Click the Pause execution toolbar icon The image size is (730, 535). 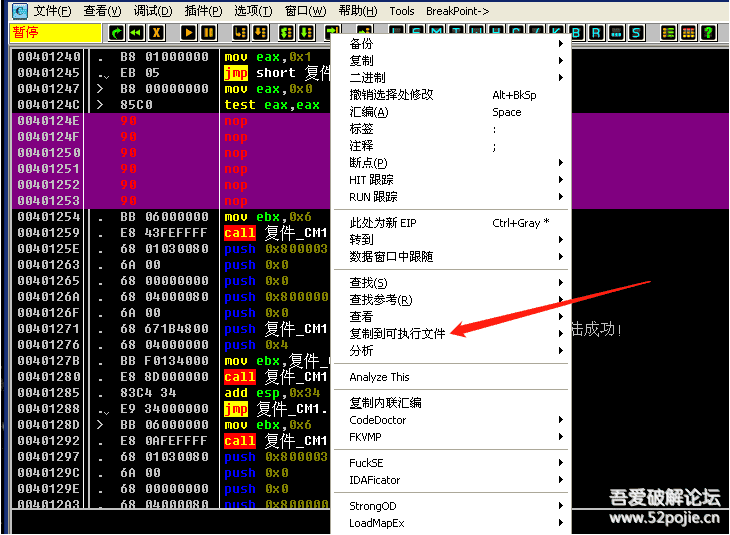pyautogui.click(x=207, y=33)
